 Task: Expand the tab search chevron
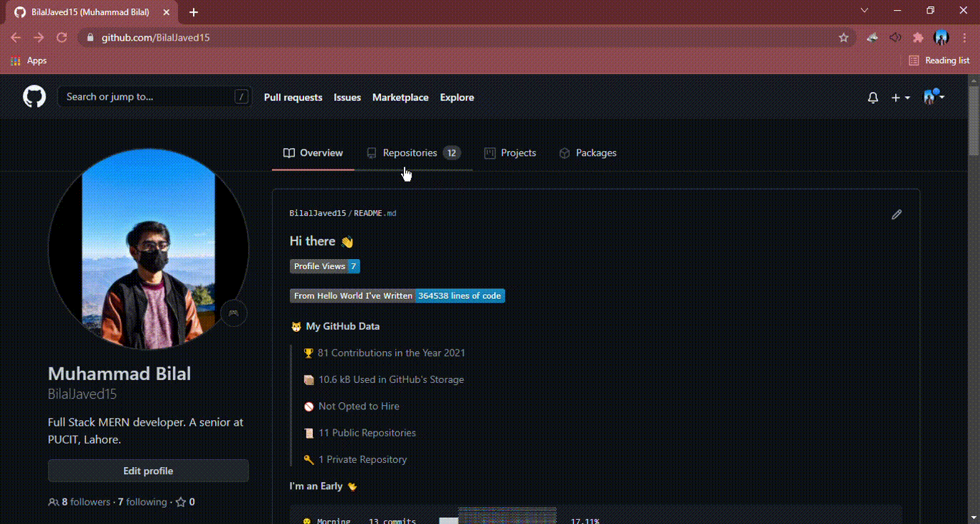(865, 11)
